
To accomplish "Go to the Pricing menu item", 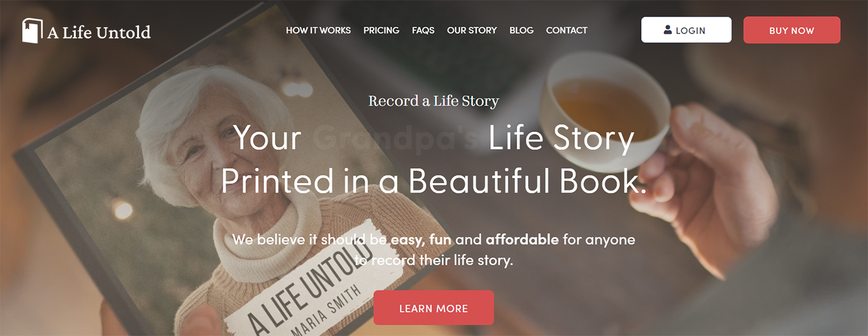I will [381, 30].
